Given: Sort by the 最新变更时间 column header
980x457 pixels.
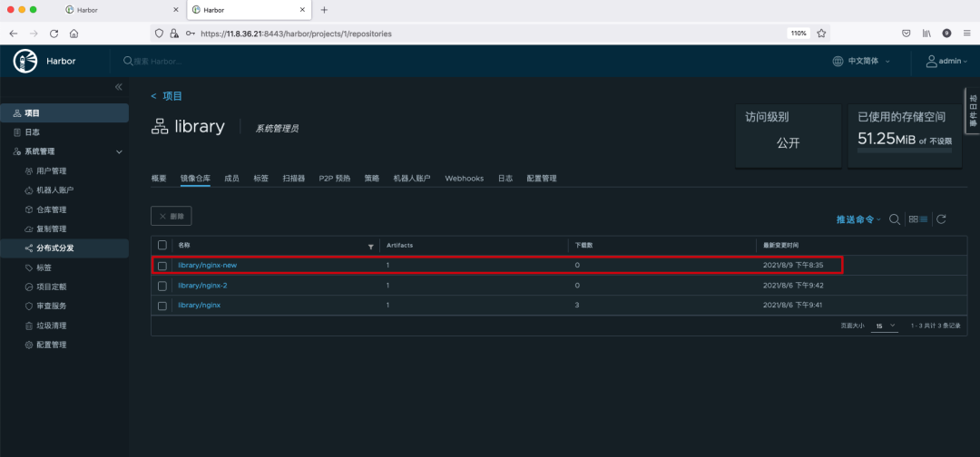Looking at the screenshot, I should pos(780,246).
